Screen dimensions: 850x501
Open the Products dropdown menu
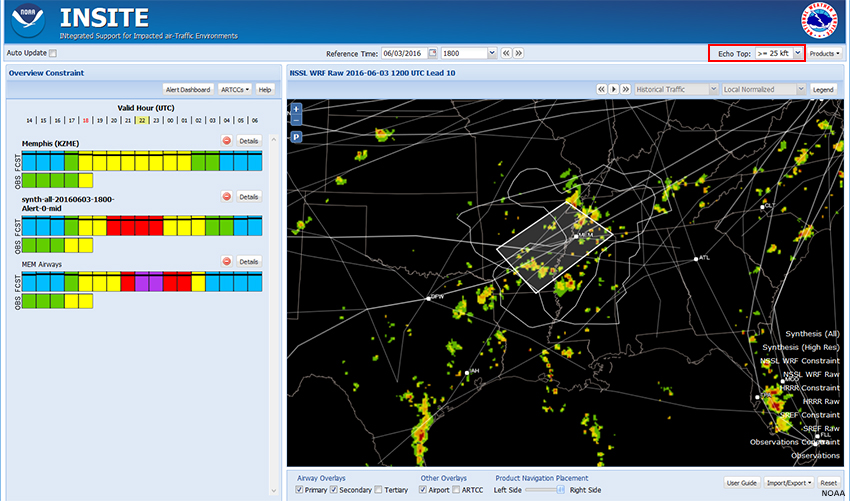pos(825,54)
